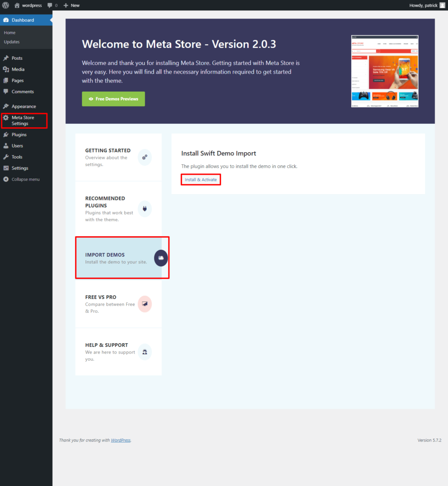448x486 pixels.
Task: Click the WordPress logo icon in admin bar
Action: 6,5
